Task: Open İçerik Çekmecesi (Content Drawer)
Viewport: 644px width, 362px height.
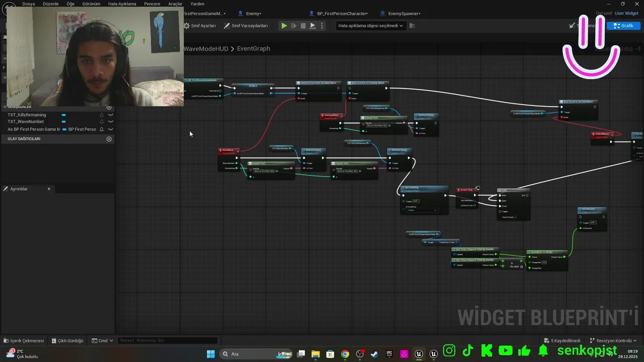Action: coord(24,341)
